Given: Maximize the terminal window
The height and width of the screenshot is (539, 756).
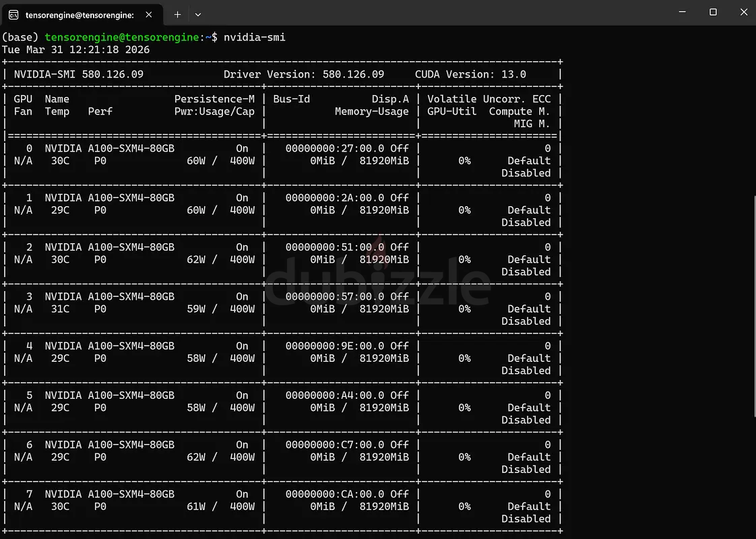Looking at the screenshot, I should tap(713, 12).
